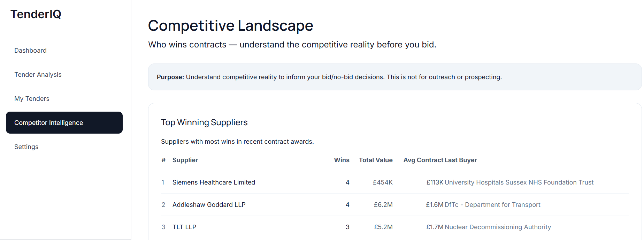
Task: Open Settings from the sidebar
Action: click(x=26, y=147)
